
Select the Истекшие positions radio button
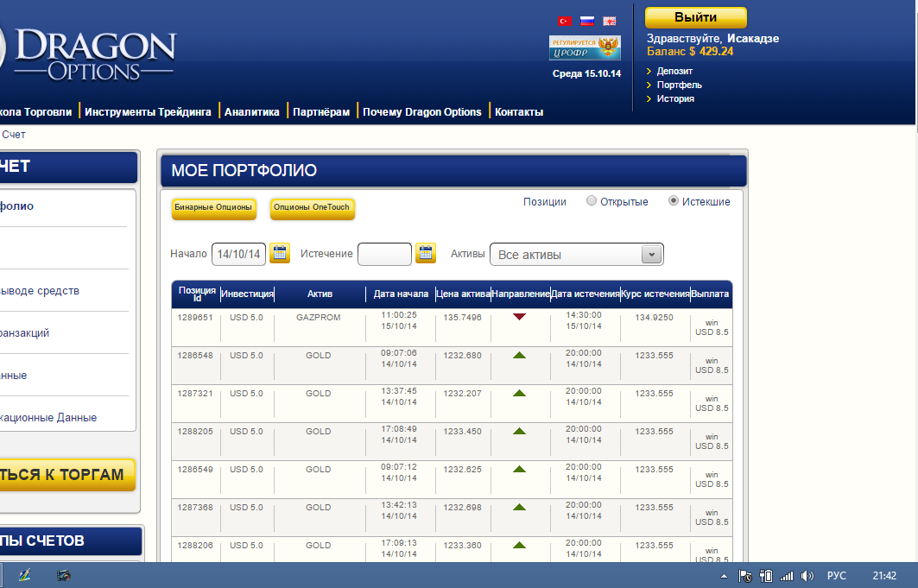pyautogui.click(x=674, y=200)
